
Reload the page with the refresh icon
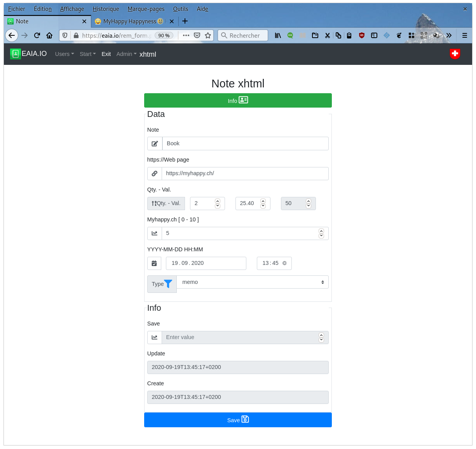(37, 35)
